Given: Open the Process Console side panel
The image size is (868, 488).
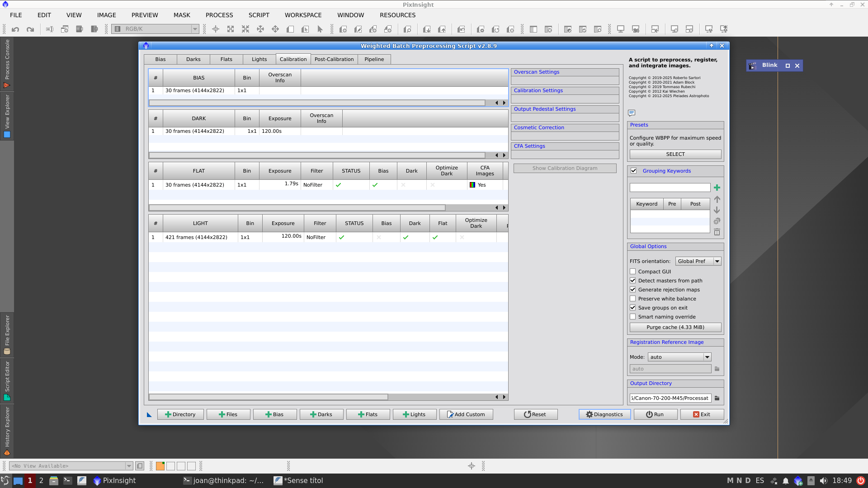Looking at the screenshot, I should (x=7, y=63).
